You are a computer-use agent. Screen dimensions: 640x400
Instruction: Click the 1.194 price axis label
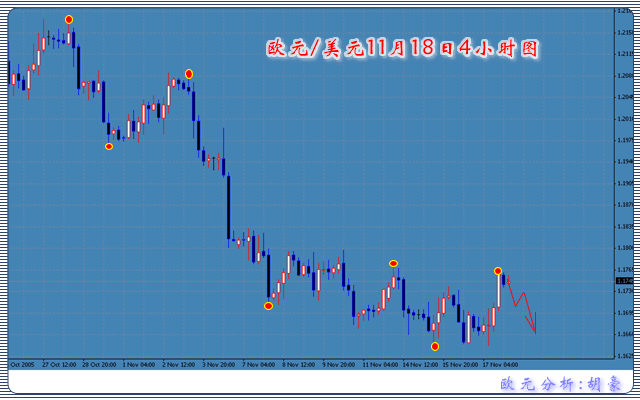(x=625, y=162)
